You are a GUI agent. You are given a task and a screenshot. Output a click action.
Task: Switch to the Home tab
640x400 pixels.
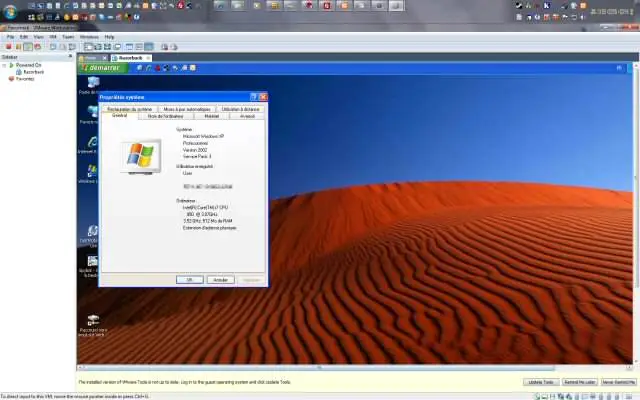(x=91, y=58)
